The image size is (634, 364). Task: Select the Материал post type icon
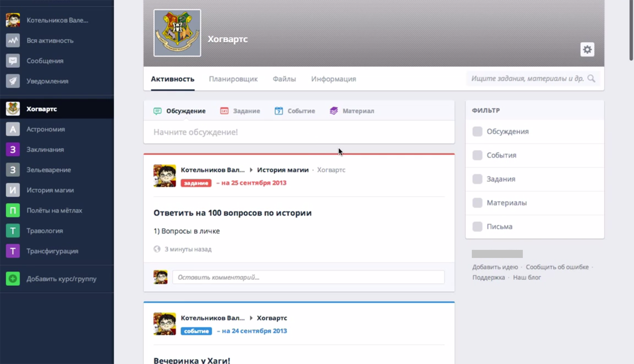333,111
